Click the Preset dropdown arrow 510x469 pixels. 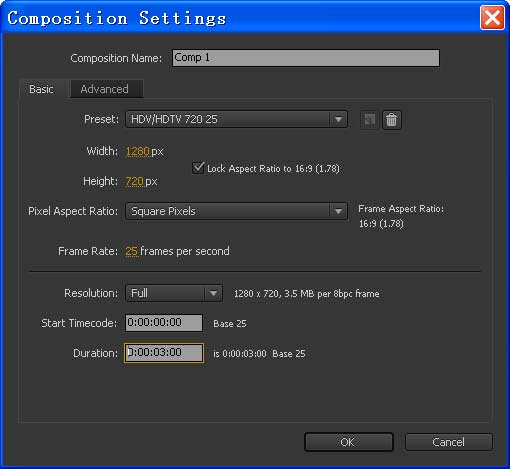[x=338, y=119]
